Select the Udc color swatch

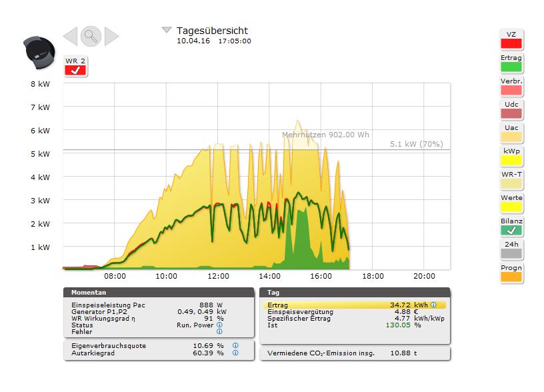tap(511, 113)
